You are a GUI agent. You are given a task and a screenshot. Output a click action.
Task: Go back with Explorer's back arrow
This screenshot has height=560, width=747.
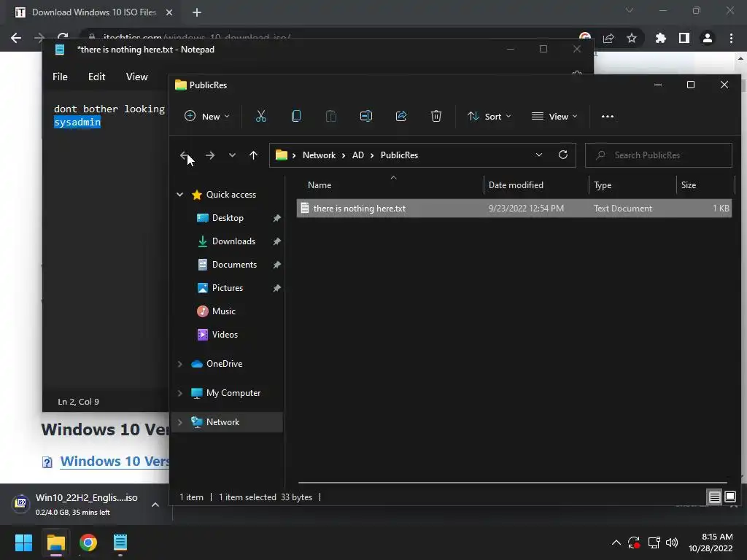(x=185, y=155)
